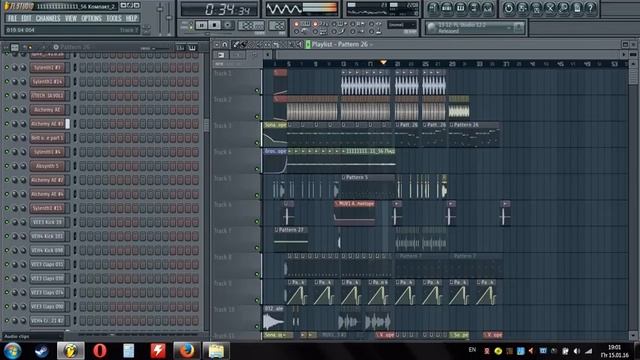Open the step sequencer shortcut icon

tap(447, 8)
